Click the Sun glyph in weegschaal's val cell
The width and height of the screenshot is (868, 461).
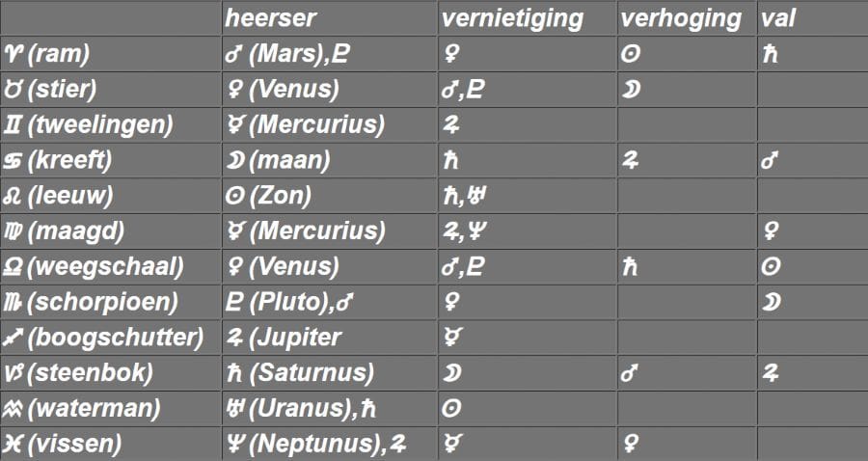771,268
